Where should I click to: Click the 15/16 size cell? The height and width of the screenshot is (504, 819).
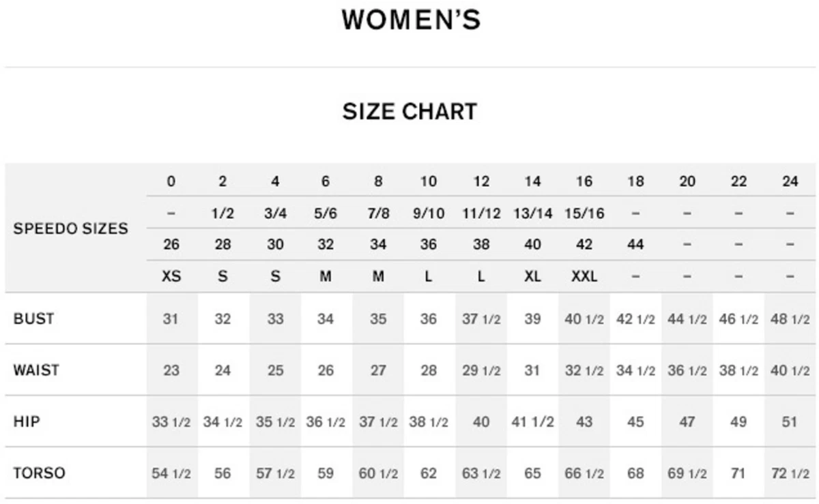[x=584, y=213]
